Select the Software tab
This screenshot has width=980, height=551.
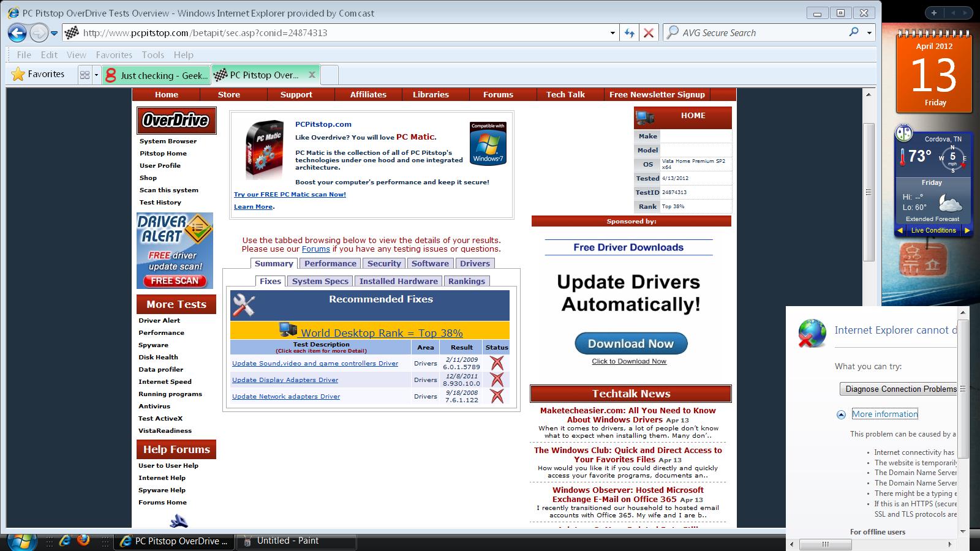click(430, 263)
